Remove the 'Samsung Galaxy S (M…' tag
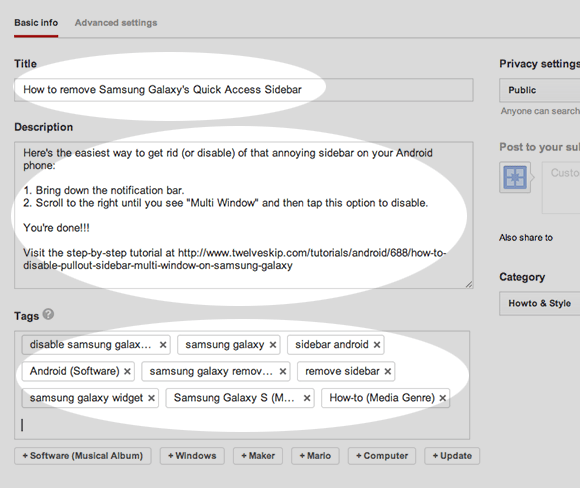 point(307,398)
